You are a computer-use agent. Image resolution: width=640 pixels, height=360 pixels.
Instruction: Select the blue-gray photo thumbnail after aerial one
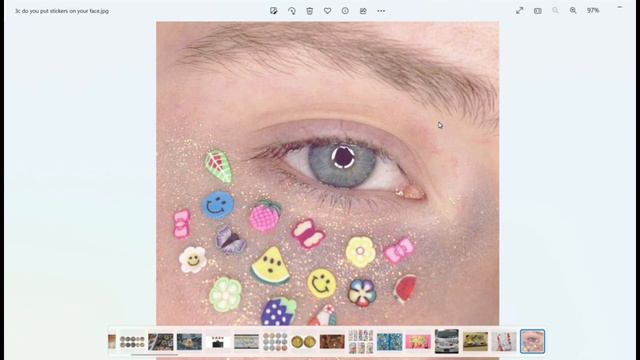(x=189, y=342)
